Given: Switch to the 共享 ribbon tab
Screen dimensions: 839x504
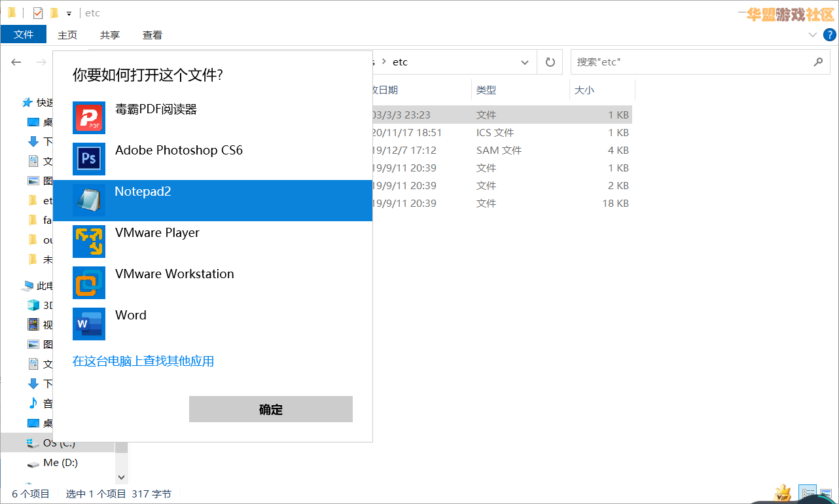Looking at the screenshot, I should [110, 35].
